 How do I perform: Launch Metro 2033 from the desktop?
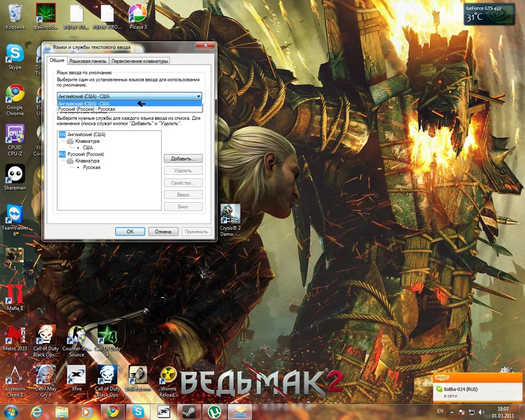15,335
